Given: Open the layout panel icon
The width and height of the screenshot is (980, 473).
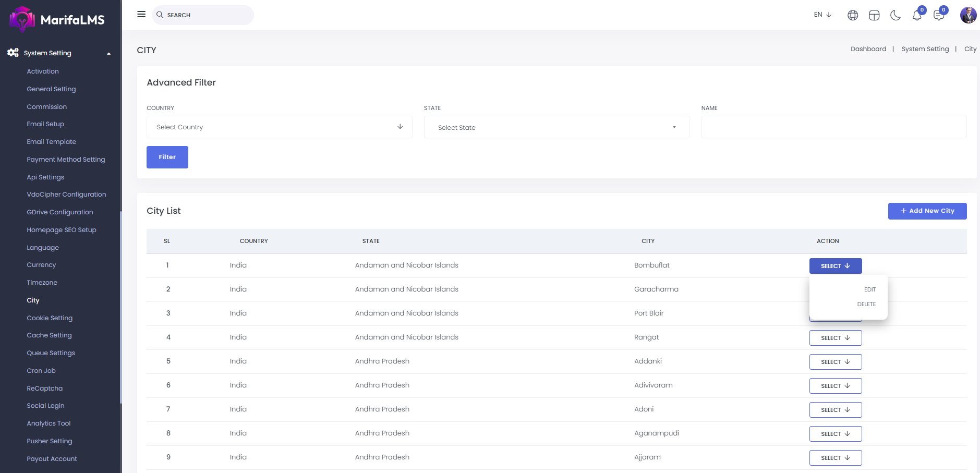Looking at the screenshot, I should pos(874,16).
